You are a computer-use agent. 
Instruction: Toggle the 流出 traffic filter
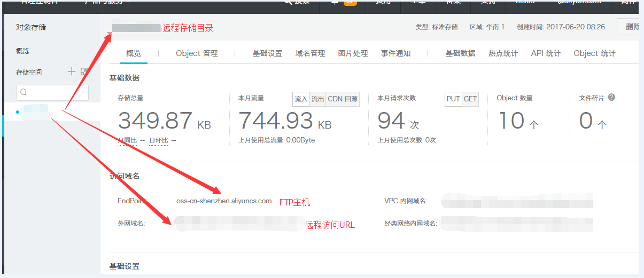317,99
